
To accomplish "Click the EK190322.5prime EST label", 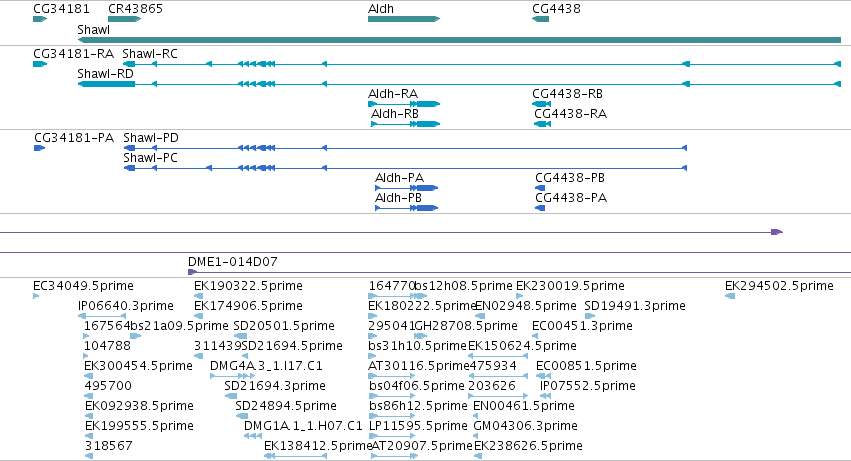I will tap(248, 286).
